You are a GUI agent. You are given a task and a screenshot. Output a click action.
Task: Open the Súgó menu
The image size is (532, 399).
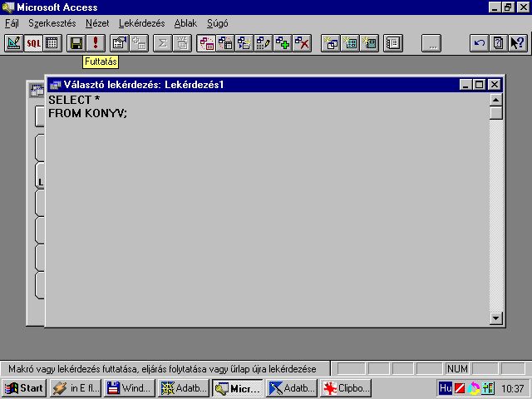pos(218,23)
